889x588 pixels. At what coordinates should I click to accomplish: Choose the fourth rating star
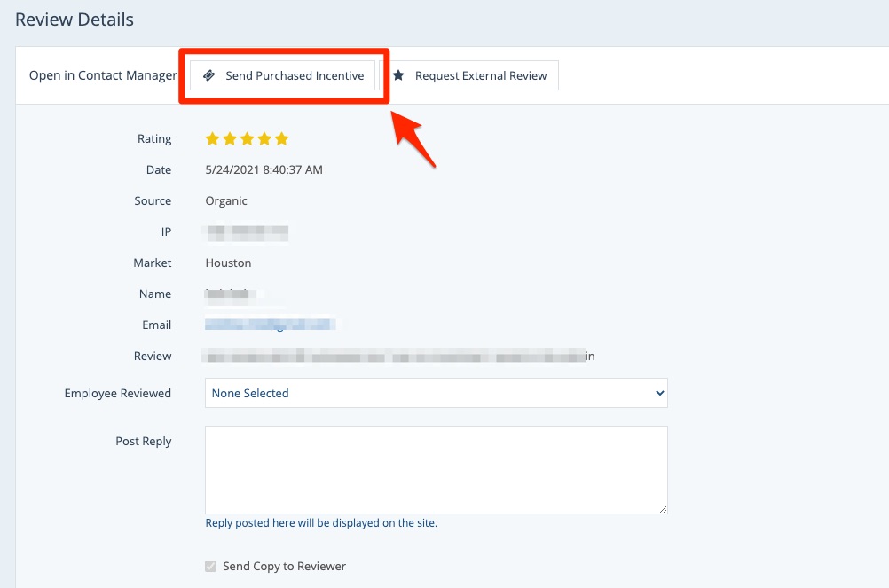point(264,139)
